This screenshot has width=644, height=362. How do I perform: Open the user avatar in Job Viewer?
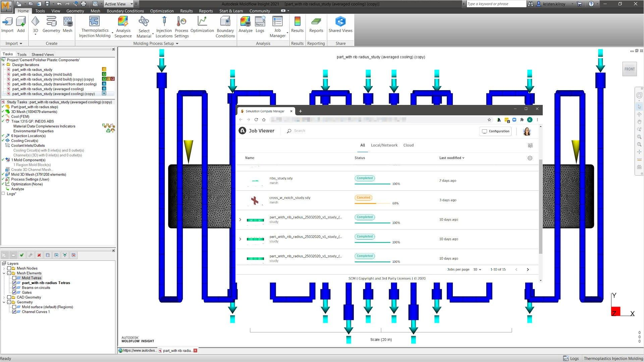point(527,131)
